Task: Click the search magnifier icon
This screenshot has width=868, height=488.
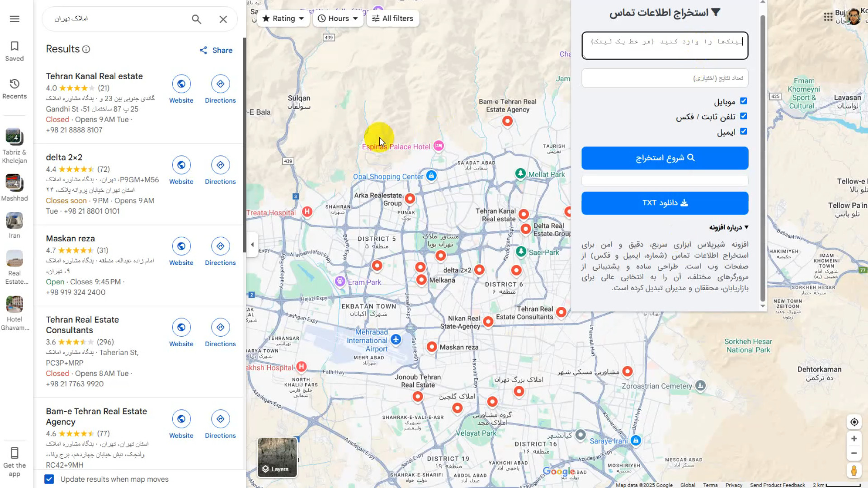Action: [x=196, y=19]
